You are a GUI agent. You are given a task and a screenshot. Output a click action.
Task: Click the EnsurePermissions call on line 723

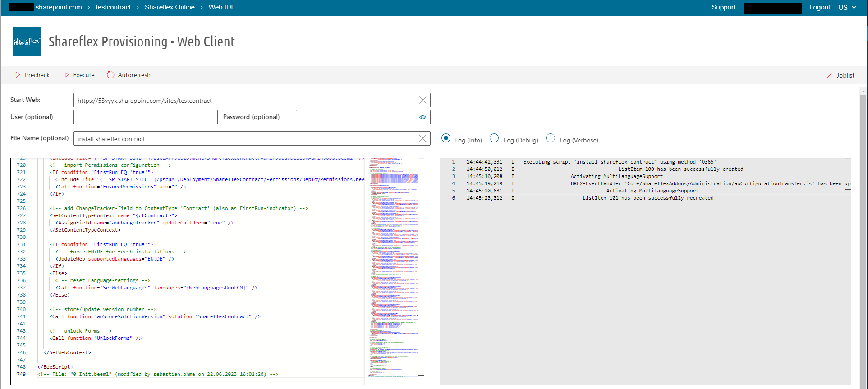pos(121,187)
